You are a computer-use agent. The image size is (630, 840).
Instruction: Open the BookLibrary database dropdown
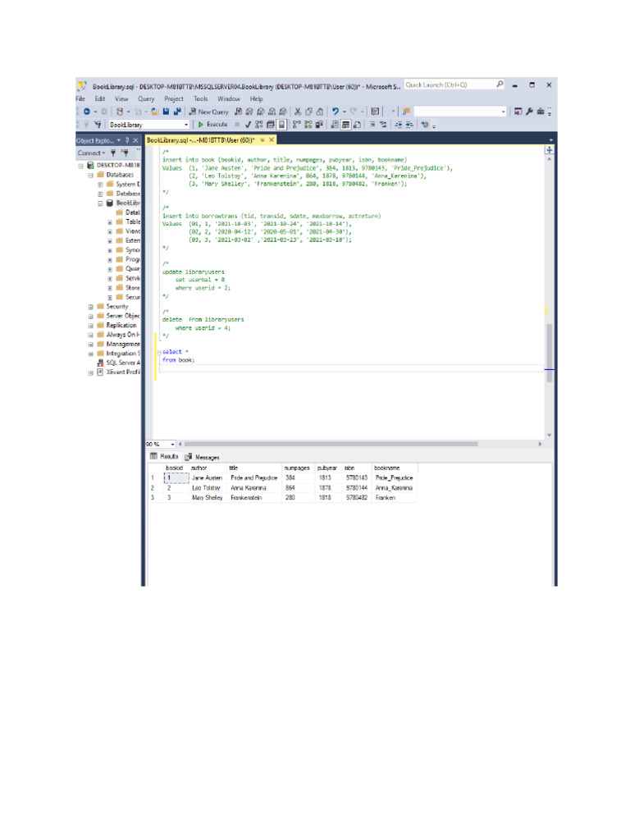point(186,125)
